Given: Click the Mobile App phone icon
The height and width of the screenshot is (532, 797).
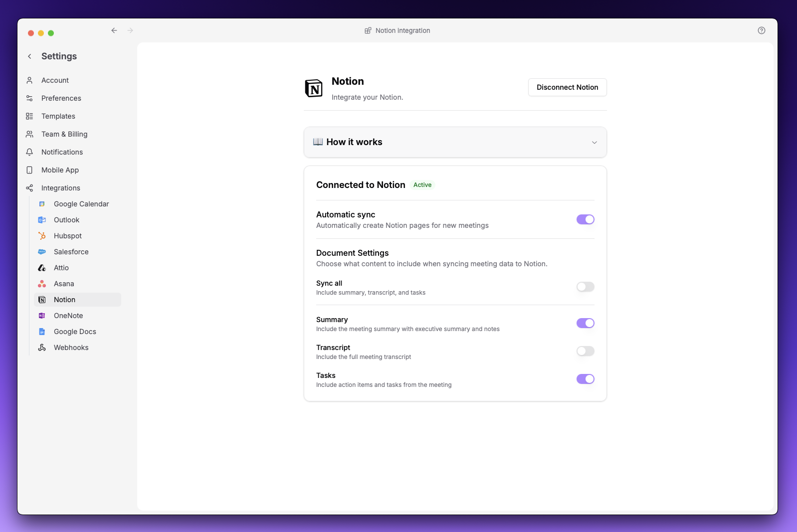Looking at the screenshot, I should pyautogui.click(x=29, y=170).
